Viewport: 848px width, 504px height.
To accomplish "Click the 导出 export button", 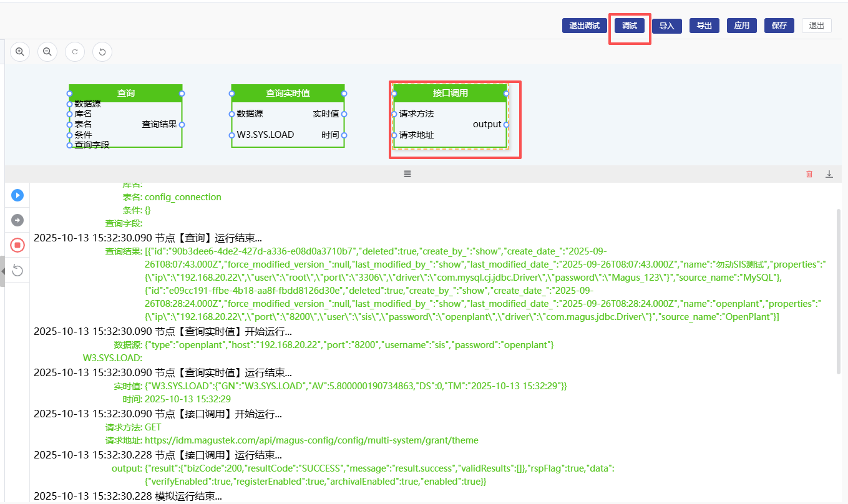I will point(704,26).
